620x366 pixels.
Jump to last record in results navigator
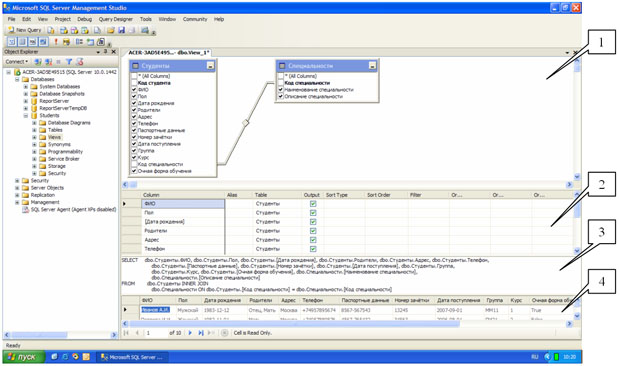(x=200, y=333)
